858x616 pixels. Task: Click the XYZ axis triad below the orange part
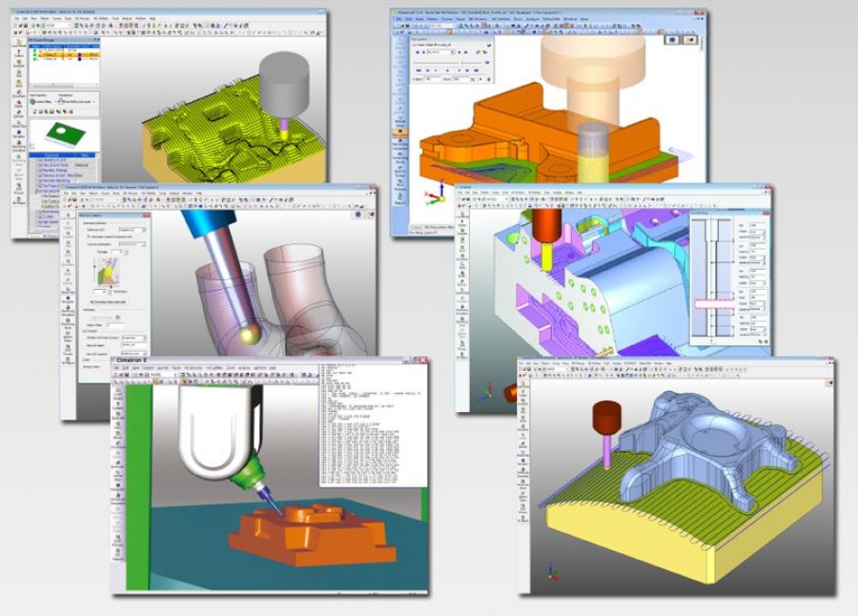click(x=435, y=195)
